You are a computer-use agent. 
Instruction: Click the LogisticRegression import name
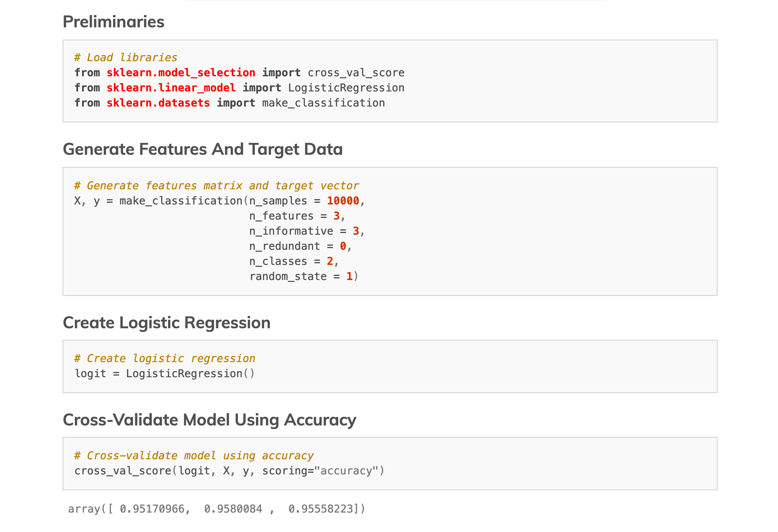346,88
